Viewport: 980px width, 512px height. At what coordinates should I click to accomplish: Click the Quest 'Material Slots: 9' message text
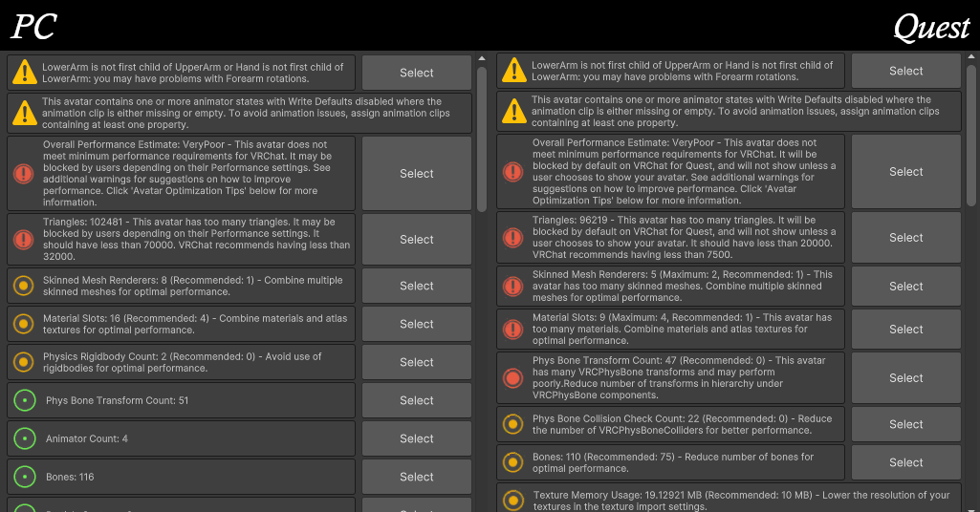(x=682, y=329)
